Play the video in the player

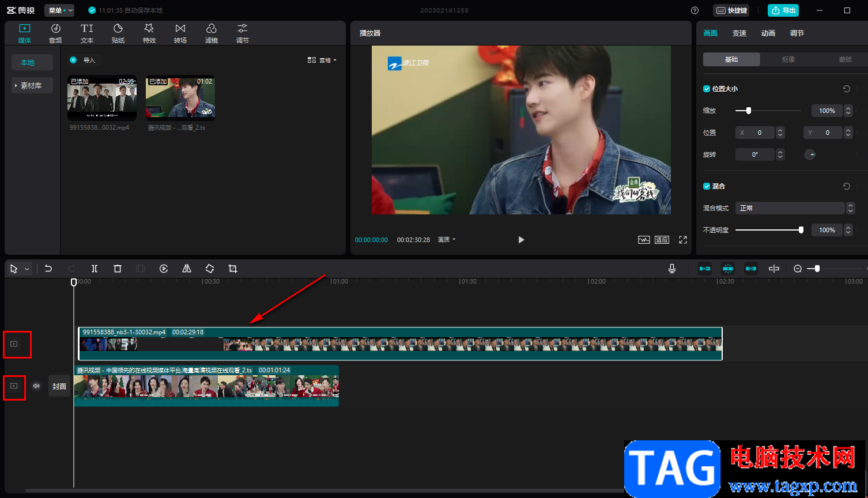tap(521, 240)
